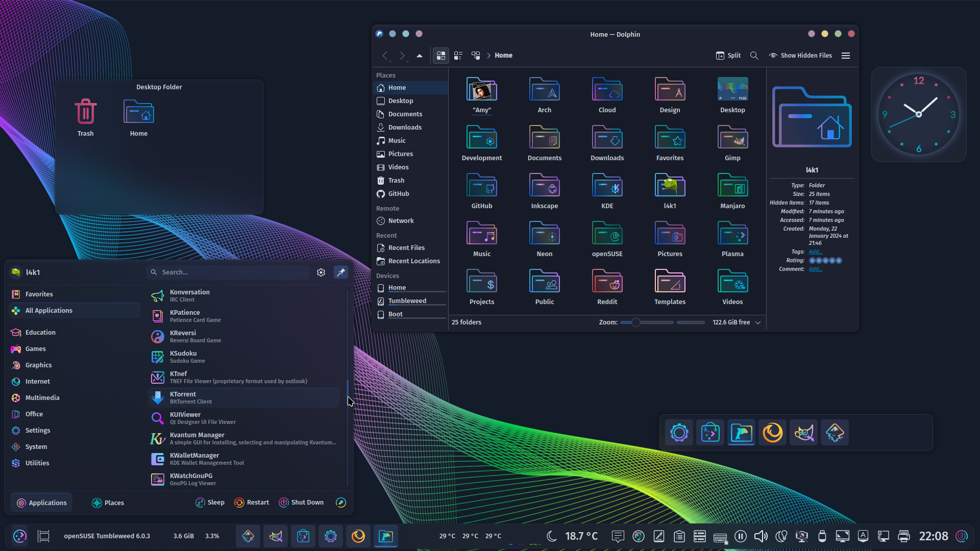Click the 22:08 panel clock
This screenshot has height=551, width=980.
(934, 536)
